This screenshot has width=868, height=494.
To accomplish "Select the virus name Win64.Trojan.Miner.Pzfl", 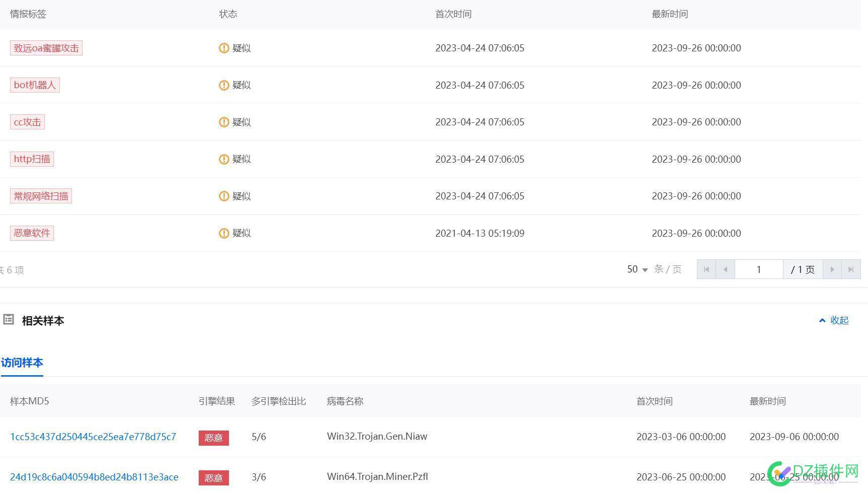I will [377, 477].
